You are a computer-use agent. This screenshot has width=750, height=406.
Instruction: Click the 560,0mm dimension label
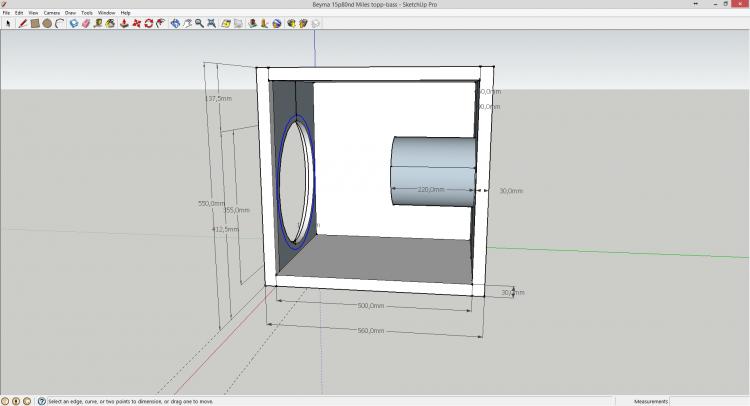click(x=371, y=330)
